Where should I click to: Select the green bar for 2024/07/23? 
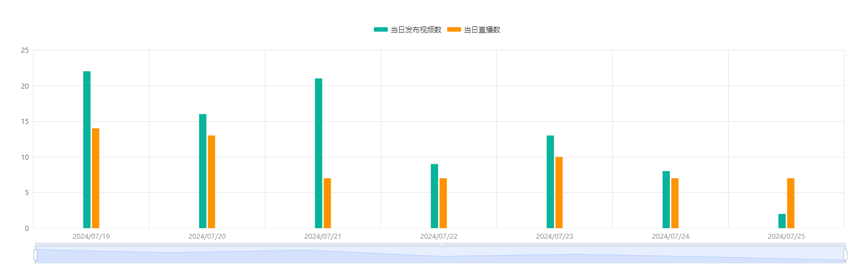coord(550,182)
